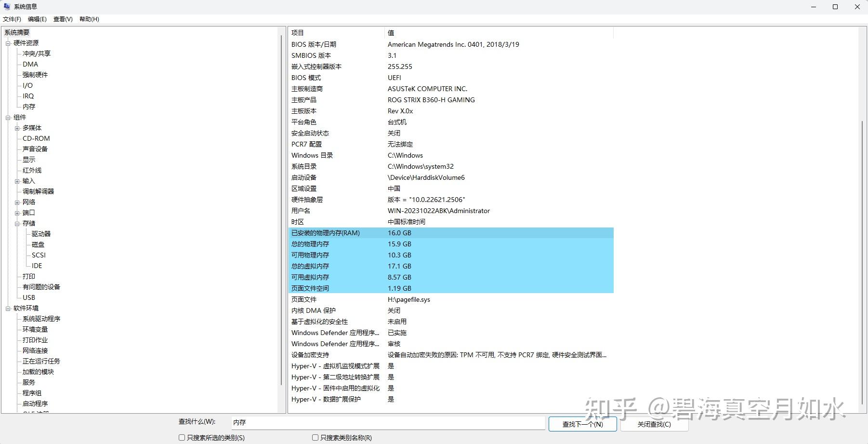The height and width of the screenshot is (444, 868).
Task: Open the 文件 menu
Action: click(11, 19)
